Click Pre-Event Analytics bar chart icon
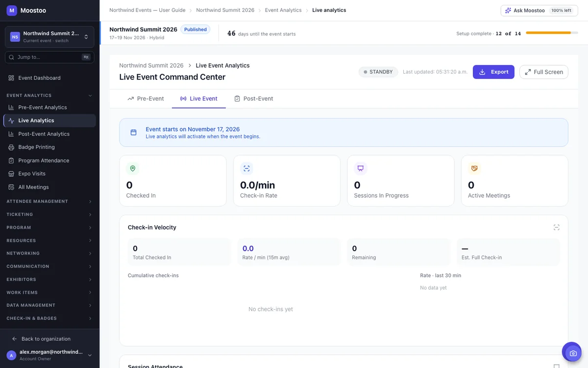588x368 pixels. (x=11, y=107)
